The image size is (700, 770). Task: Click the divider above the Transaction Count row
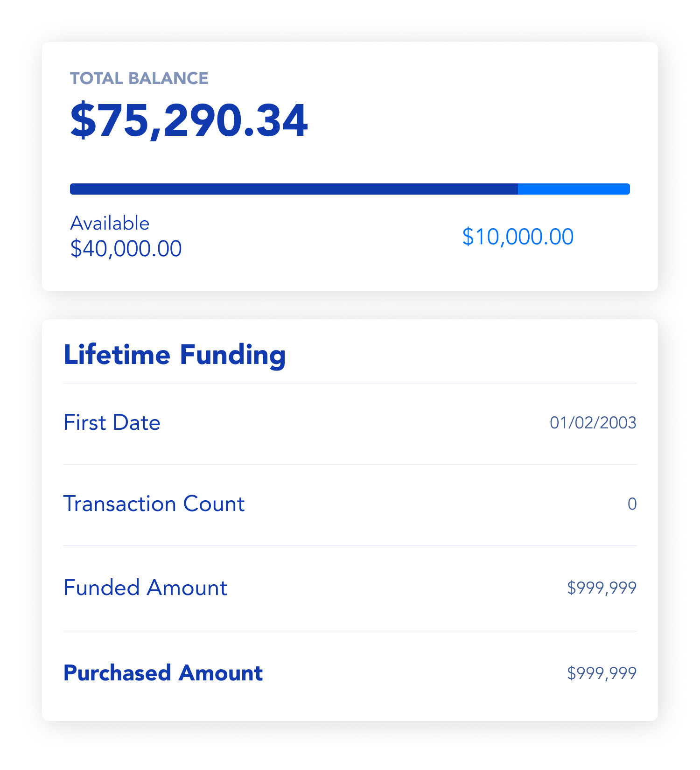(350, 464)
